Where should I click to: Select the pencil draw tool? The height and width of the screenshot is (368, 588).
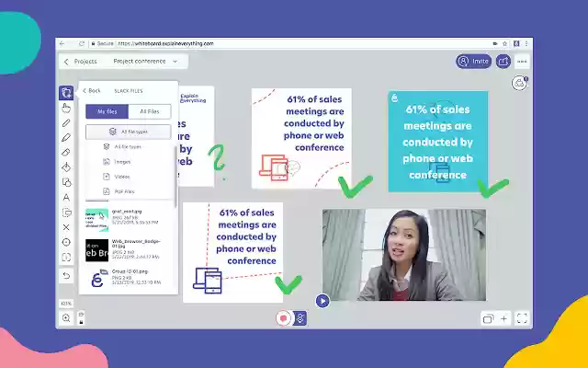point(66,122)
